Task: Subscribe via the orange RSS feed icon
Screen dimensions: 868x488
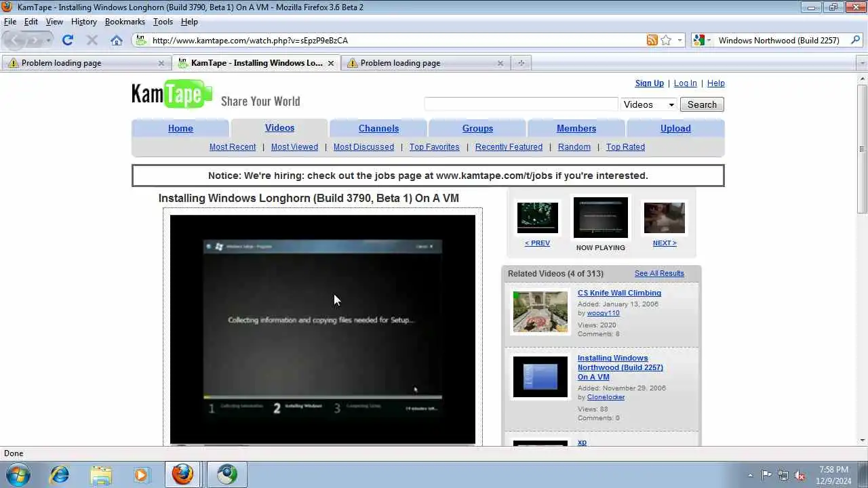Action: (x=652, y=40)
